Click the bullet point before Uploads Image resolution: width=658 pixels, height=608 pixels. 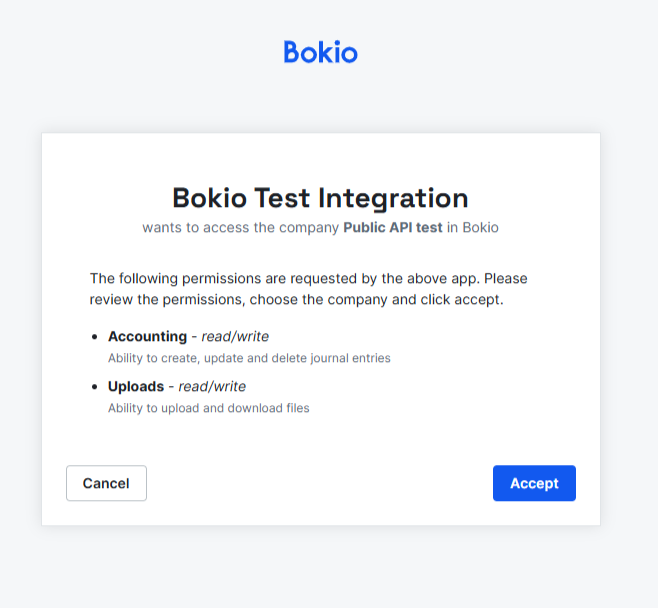click(x=94, y=386)
